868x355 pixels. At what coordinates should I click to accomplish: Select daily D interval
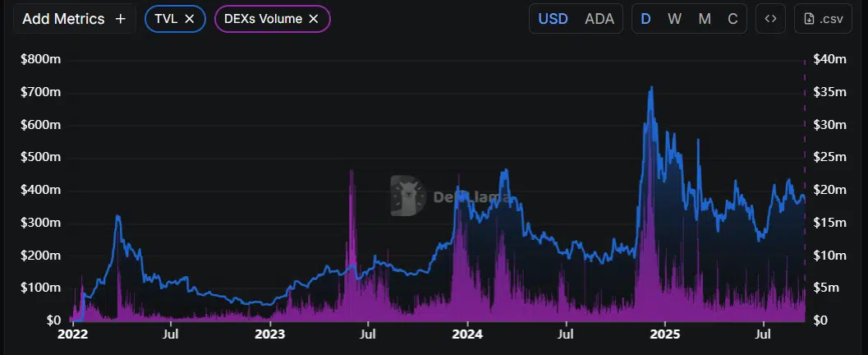pyautogui.click(x=645, y=19)
